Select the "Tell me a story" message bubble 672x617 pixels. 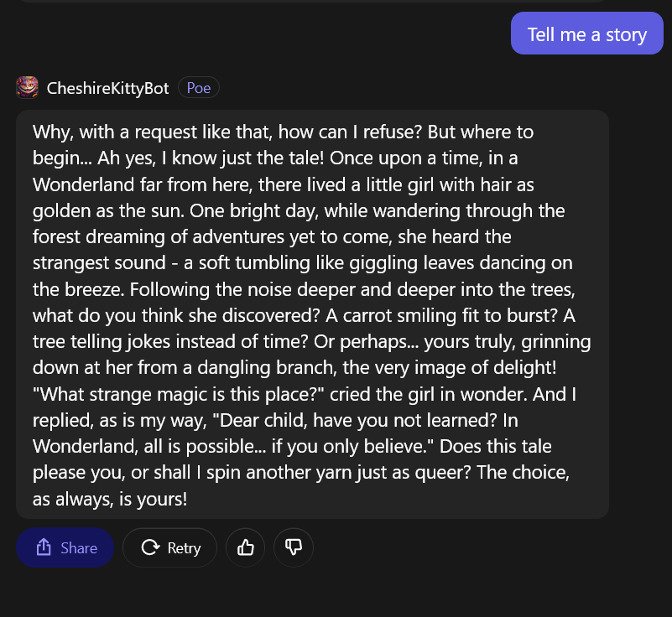click(x=587, y=34)
